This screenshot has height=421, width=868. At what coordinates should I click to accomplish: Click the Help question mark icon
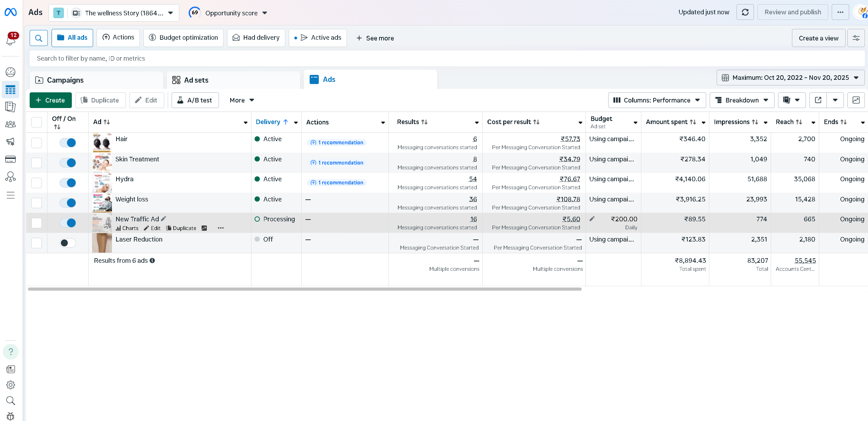[10, 352]
